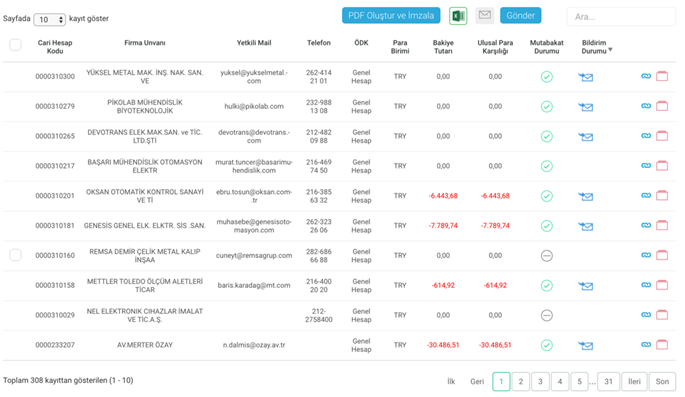Click sent-mail notification icon for PİKOLAB row

(x=585, y=107)
